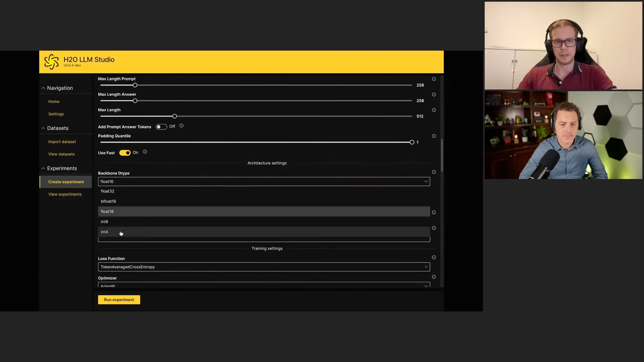
Task: Open the Backbone Dtype dropdown
Action: (264, 181)
